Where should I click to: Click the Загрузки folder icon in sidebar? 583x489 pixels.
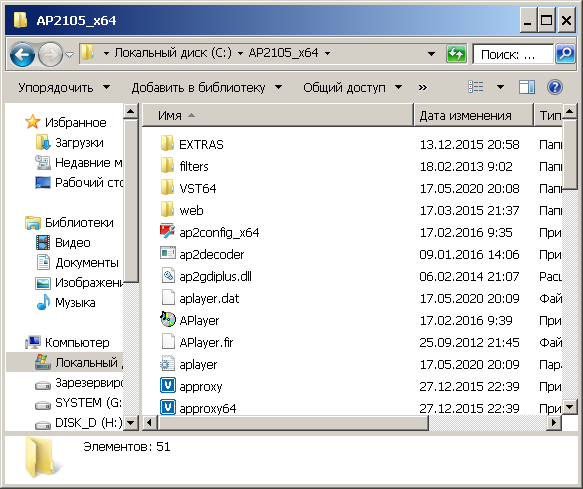coord(43,142)
